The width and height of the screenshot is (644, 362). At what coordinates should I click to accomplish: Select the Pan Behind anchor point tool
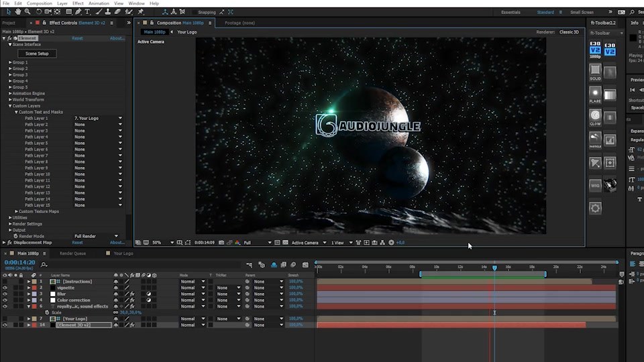pos(58,12)
